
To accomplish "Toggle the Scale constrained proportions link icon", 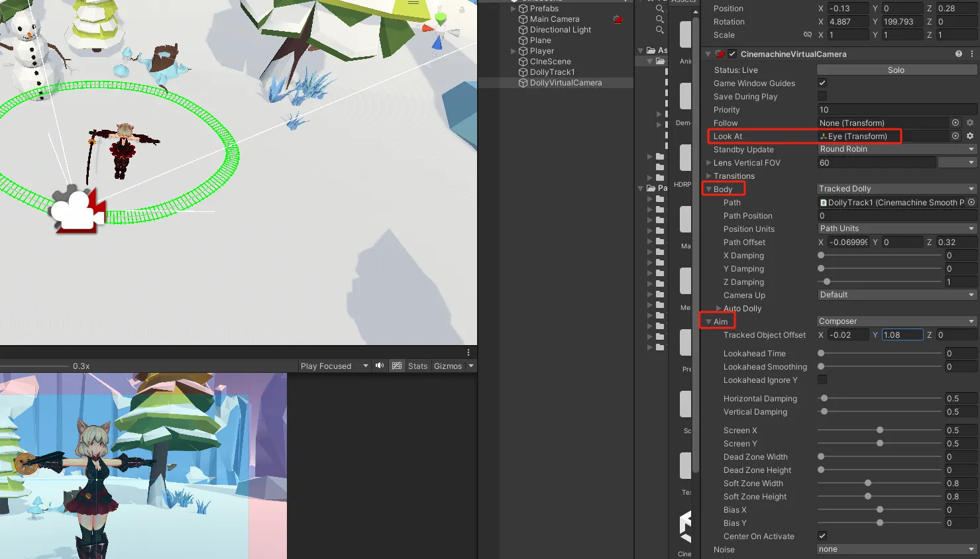I will coord(807,34).
